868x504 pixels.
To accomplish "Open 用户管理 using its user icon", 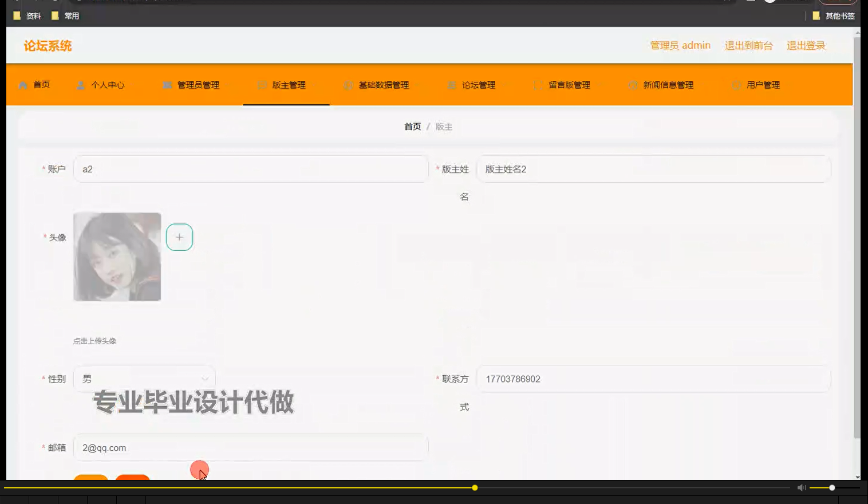I will (x=736, y=84).
